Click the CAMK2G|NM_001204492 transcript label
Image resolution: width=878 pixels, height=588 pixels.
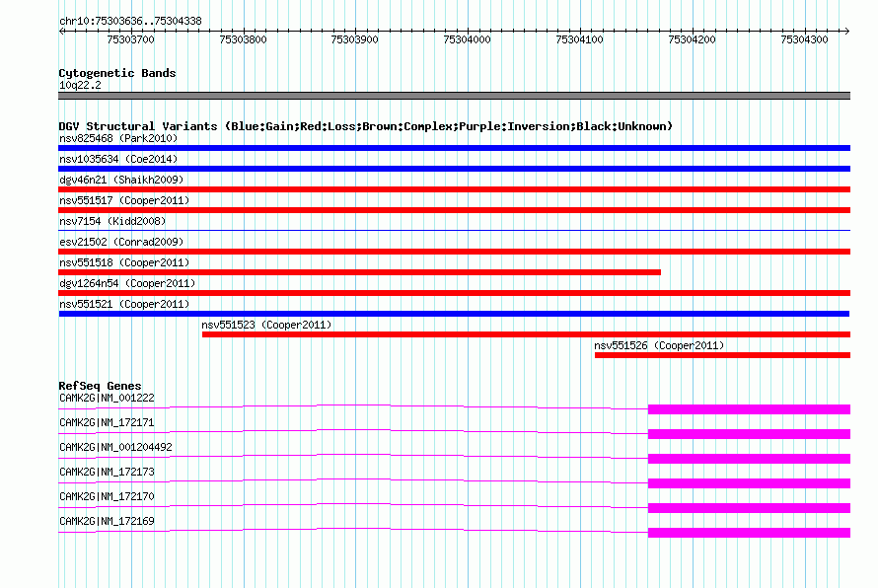click(115, 448)
